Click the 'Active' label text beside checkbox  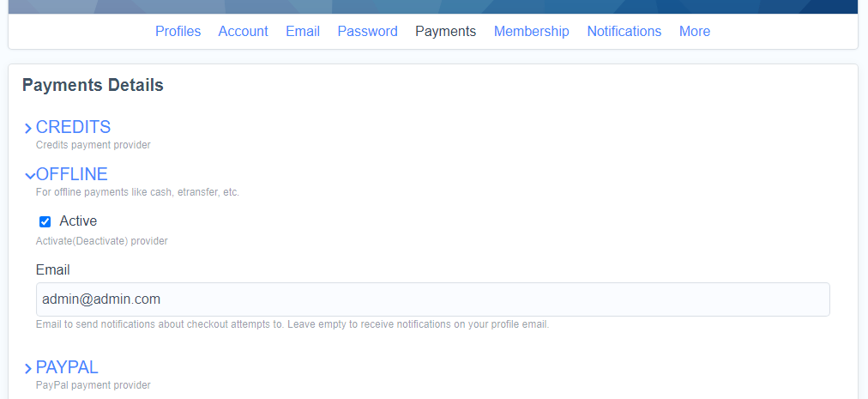78,221
